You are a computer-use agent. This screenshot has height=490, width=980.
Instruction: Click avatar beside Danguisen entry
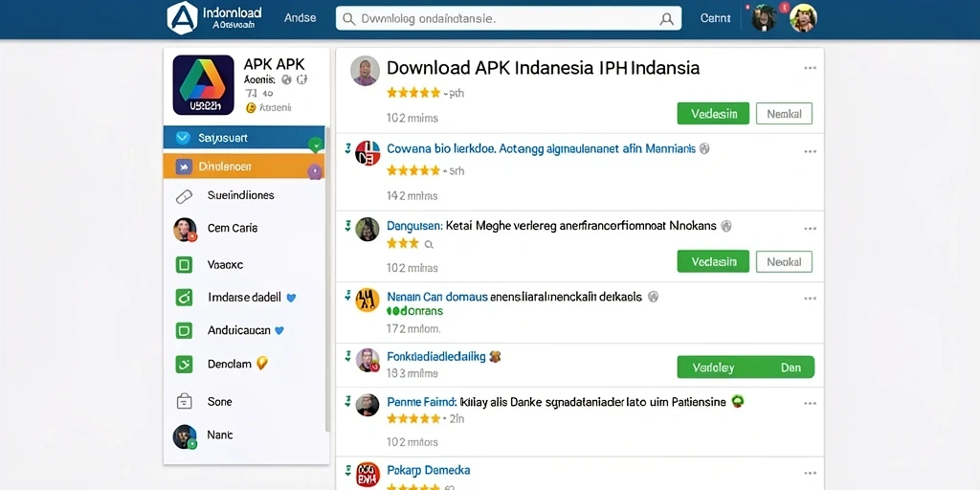click(367, 230)
